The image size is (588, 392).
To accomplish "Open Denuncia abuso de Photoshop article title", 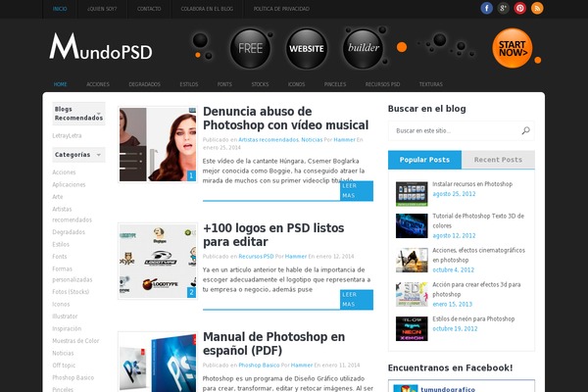I will click(285, 119).
